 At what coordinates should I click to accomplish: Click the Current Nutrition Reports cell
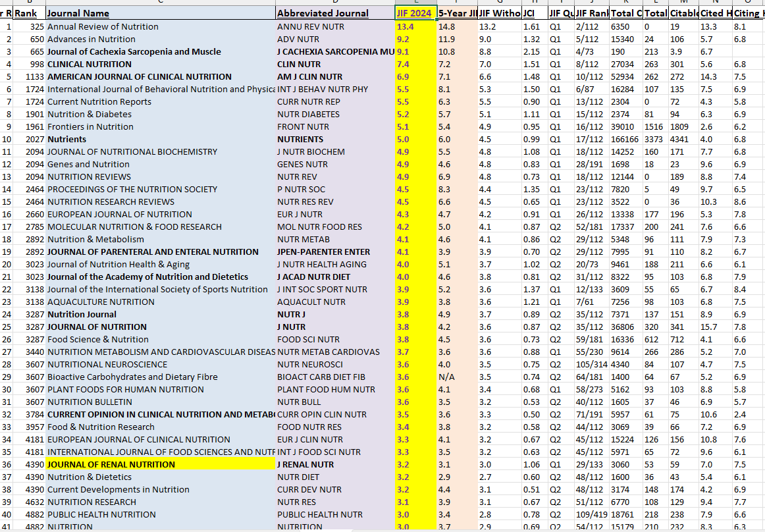tap(161, 101)
